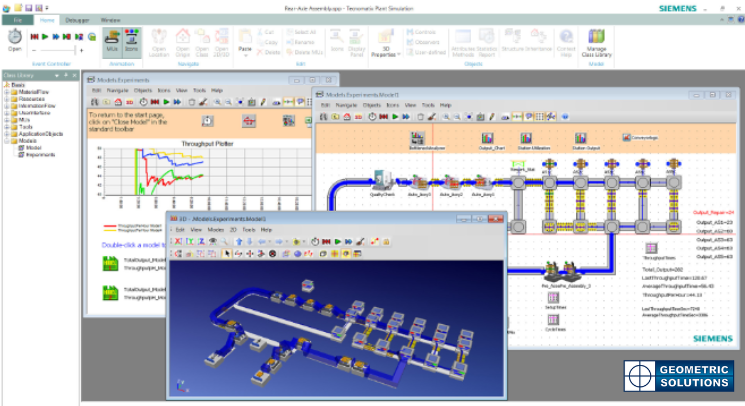Screen dimensions: 745x406
Task: Click red reset button in 3D window toolbar
Action: (x=326, y=242)
